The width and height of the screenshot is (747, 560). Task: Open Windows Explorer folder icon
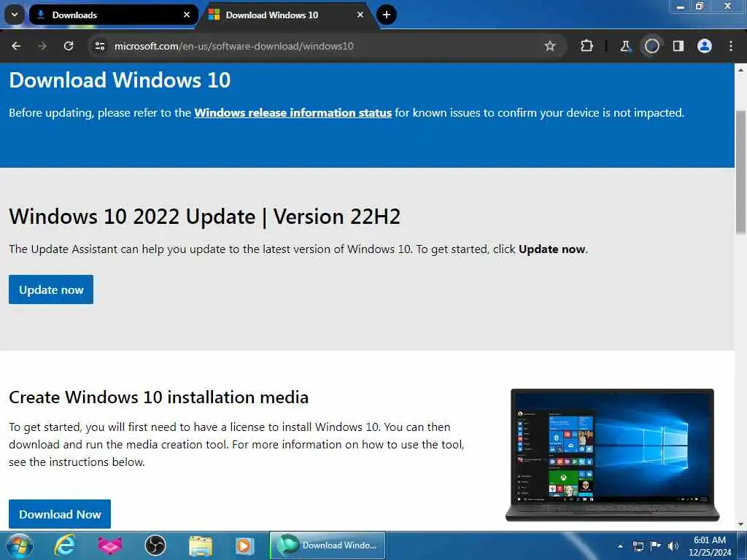[x=201, y=545]
